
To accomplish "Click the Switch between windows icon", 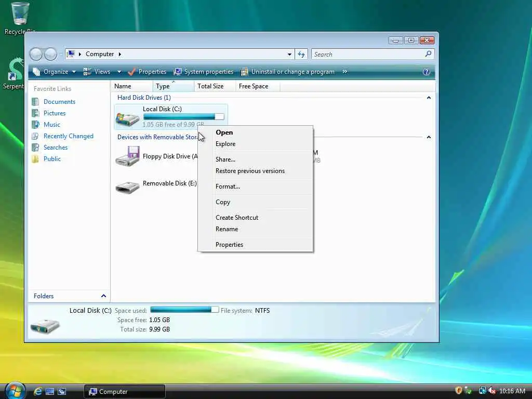I will [x=62, y=392].
